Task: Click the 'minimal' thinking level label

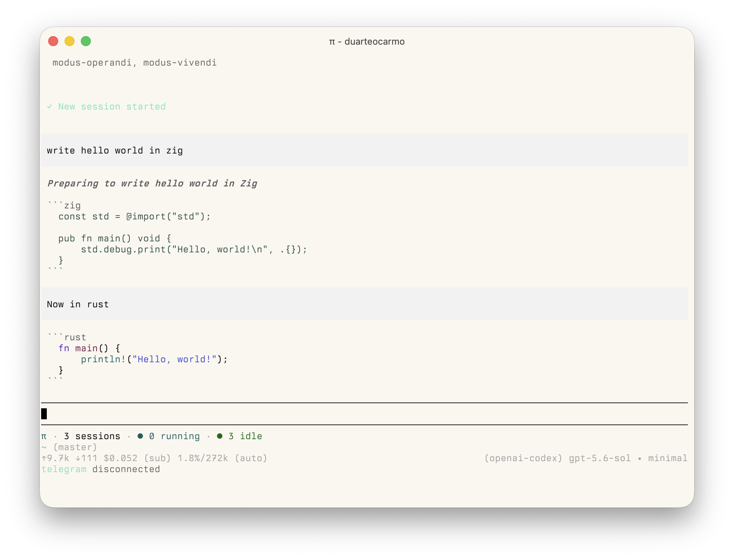Action: (668, 458)
